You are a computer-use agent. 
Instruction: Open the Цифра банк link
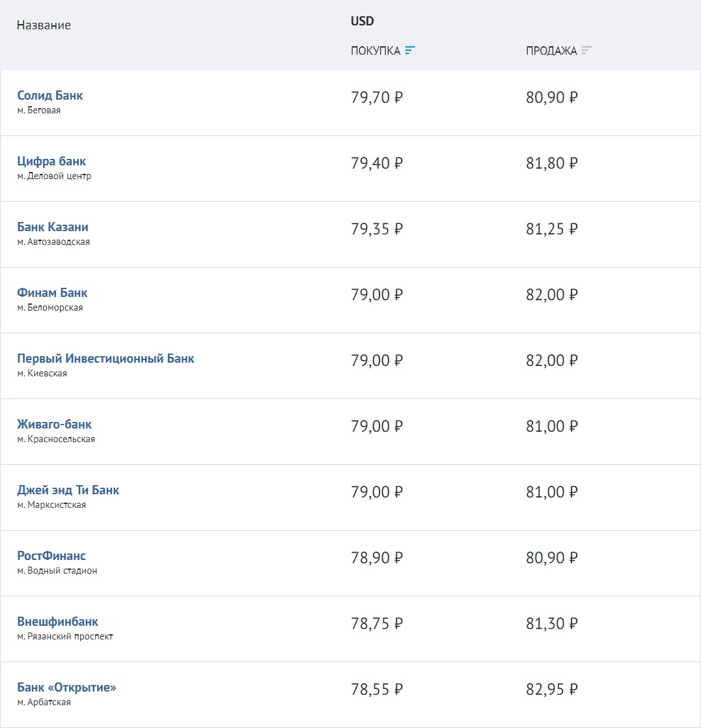click(x=51, y=161)
